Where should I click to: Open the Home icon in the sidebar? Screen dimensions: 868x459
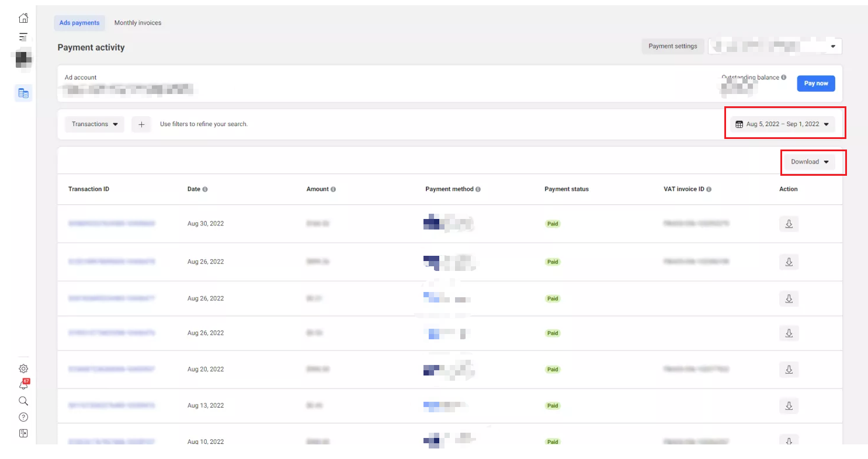(x=23, y=18)
